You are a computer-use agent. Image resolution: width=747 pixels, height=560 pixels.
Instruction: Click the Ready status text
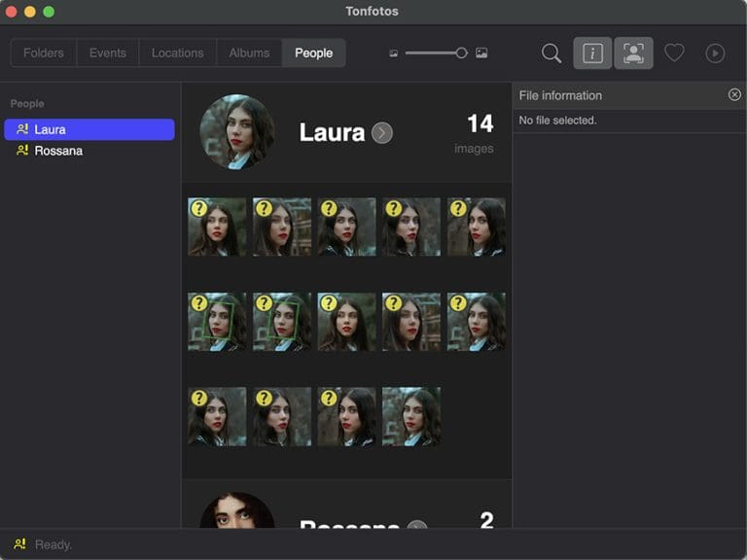(53, 544)
